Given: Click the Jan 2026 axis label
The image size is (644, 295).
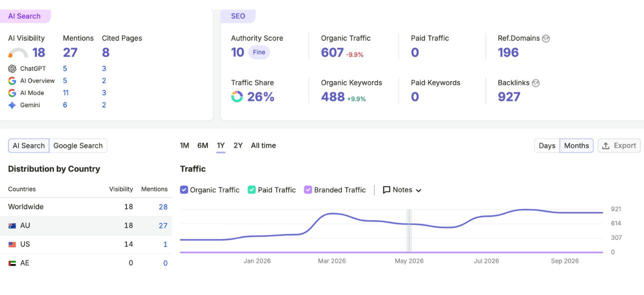Looking at the screenshot, I should pos(257,261).
